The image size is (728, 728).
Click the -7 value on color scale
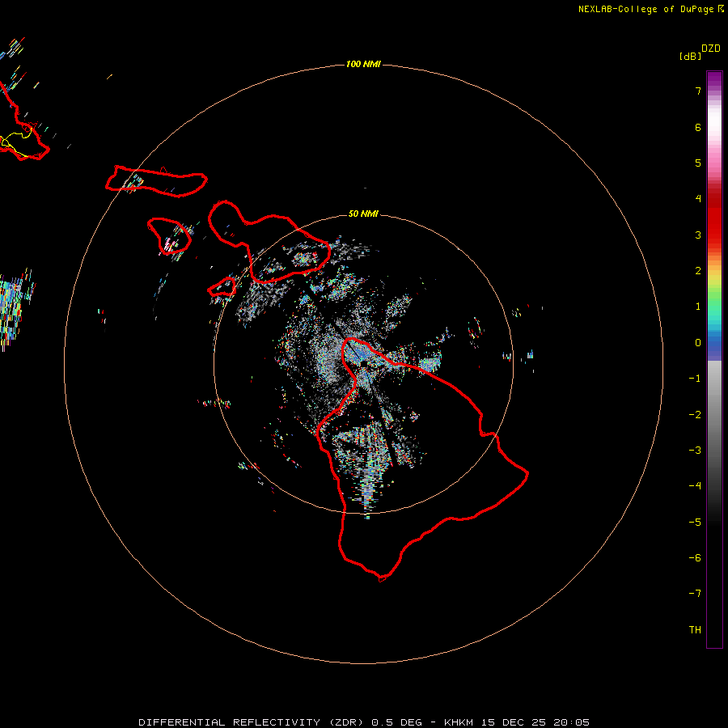point(695,594)
